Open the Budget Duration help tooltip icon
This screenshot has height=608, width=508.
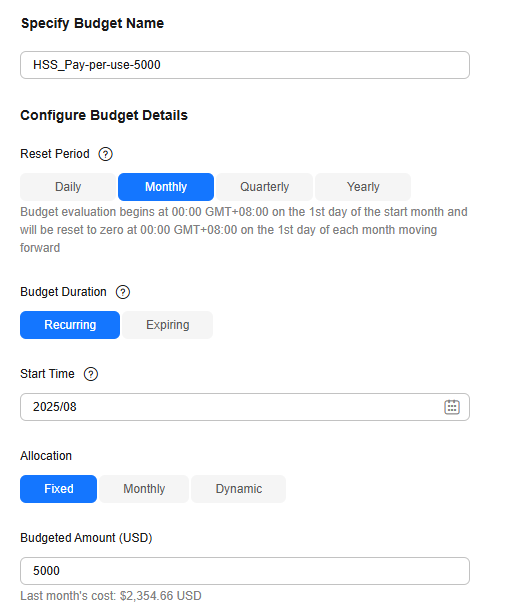pyautogui.click(x=123, y=292)
